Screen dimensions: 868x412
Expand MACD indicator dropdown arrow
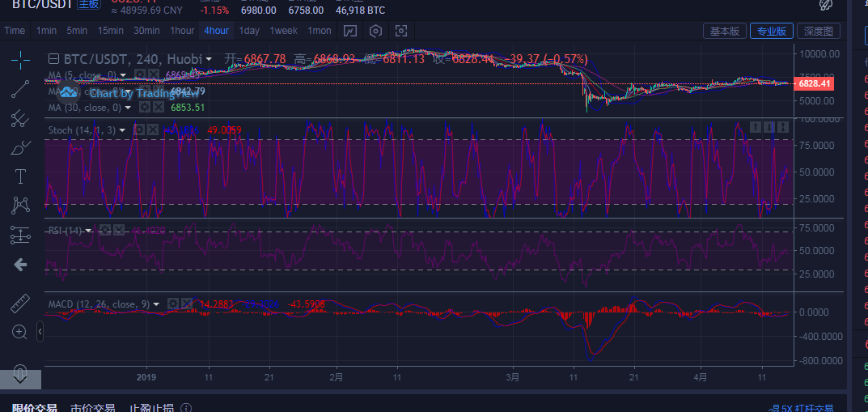157,304
